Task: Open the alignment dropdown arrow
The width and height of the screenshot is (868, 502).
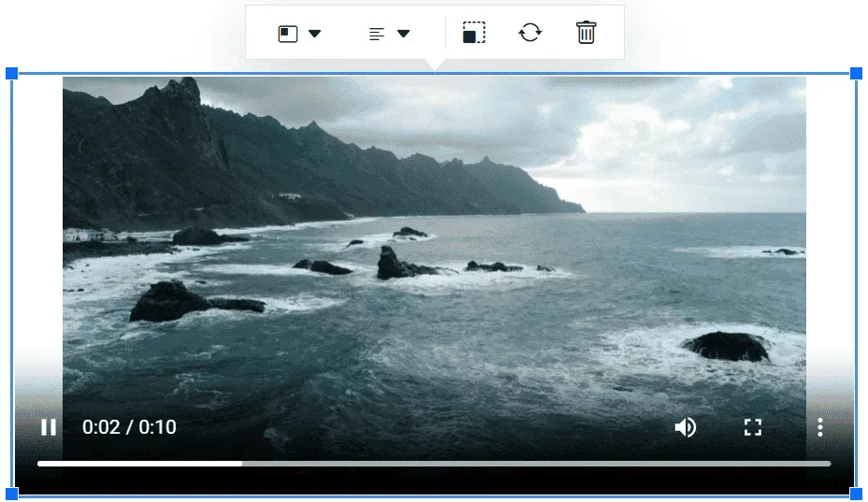Action: tap(403, 34)
